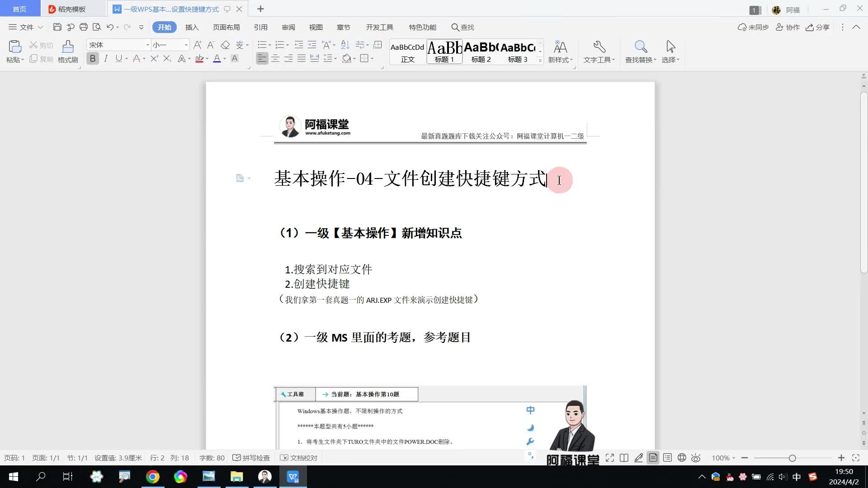Open Chrome from the Windows taskbar

152,477
